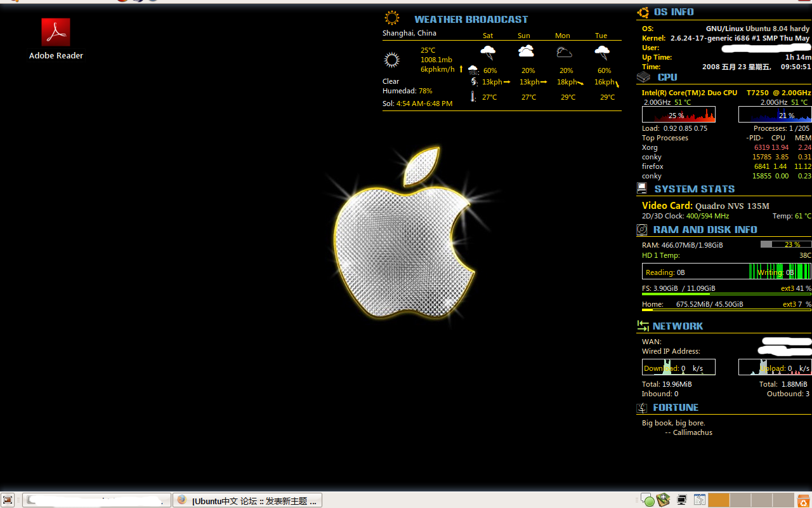Click the glittering Apple logo wallpaper emblem
The image size is (812, 508).
click(x=405, y=232)
